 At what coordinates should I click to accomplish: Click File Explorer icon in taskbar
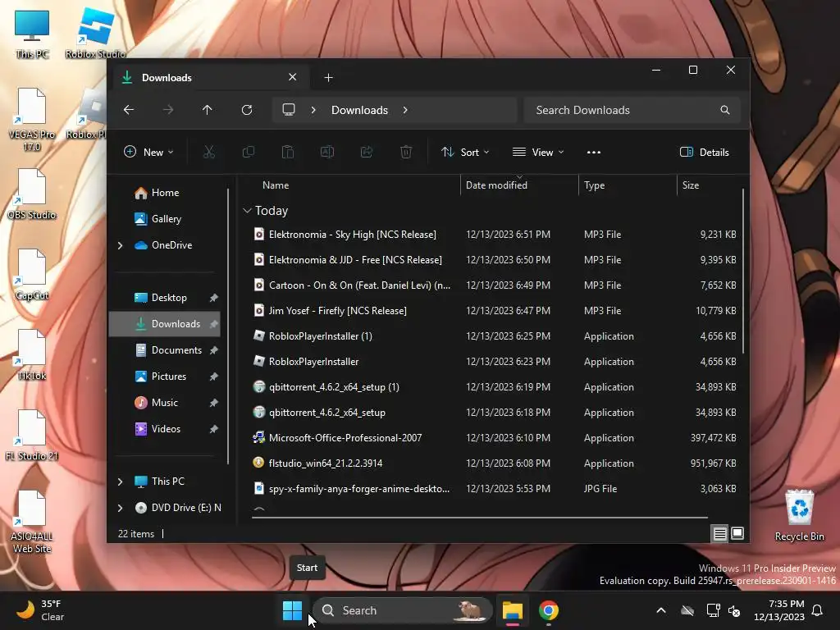(512, 610)
